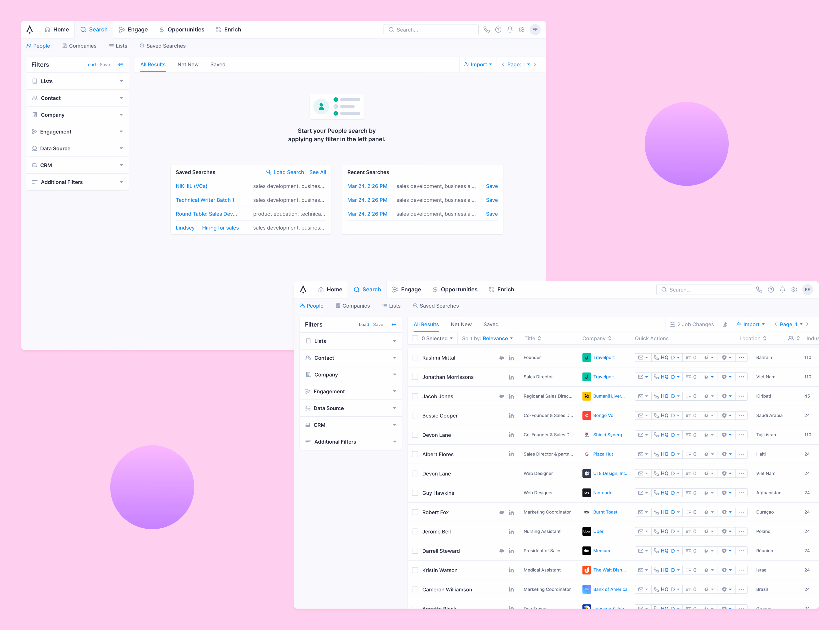Open Engage tab in front window
840x630 pixels.
pyautogui.click(x=407, y=289)
